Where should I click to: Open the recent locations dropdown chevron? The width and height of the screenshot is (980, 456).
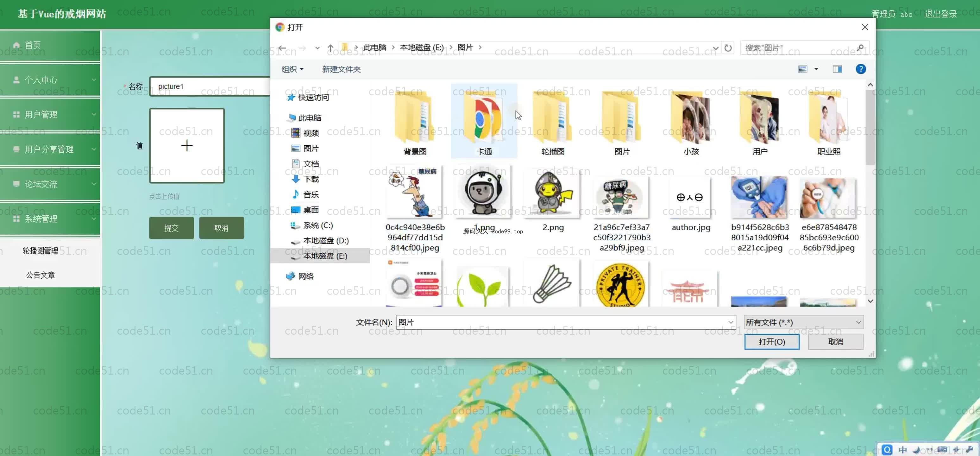pos(317,48)
